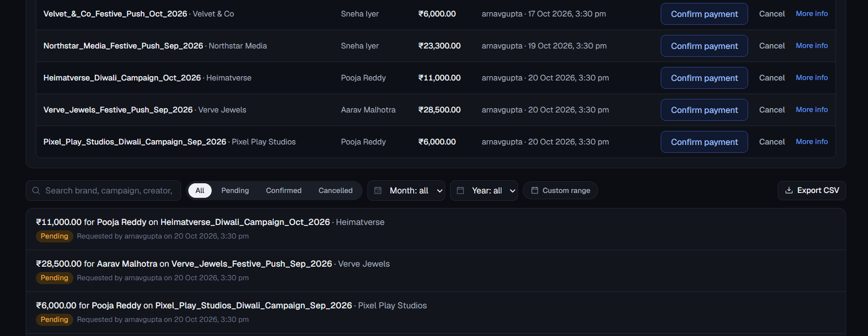Click Pending badge on Heimatverse history entry
This screenshot has height=336, width=868.
click(x=54, y=236)
